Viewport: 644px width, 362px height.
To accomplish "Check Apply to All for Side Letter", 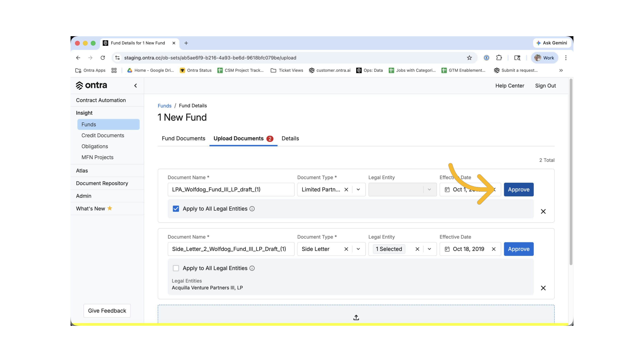I will [x=176, y=268].
